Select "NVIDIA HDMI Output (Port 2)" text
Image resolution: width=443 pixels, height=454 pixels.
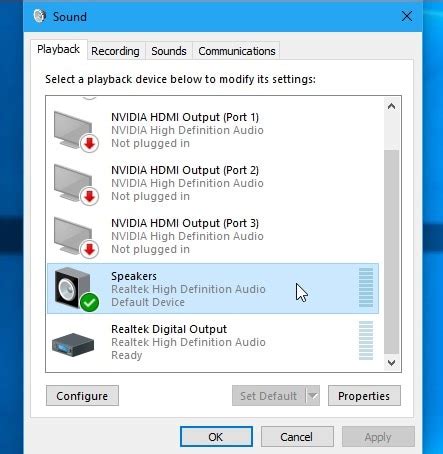[185, 170]
